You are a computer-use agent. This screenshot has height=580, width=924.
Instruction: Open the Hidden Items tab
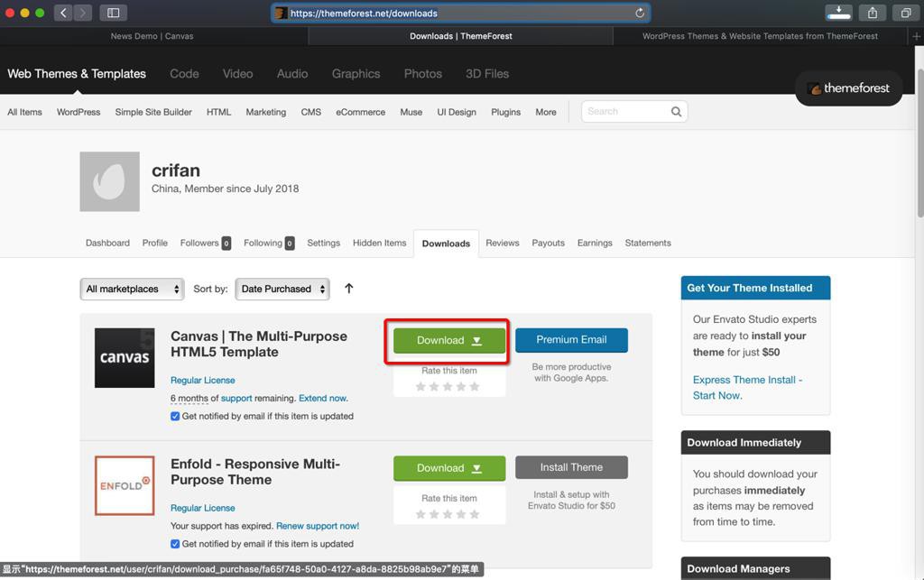380,243
